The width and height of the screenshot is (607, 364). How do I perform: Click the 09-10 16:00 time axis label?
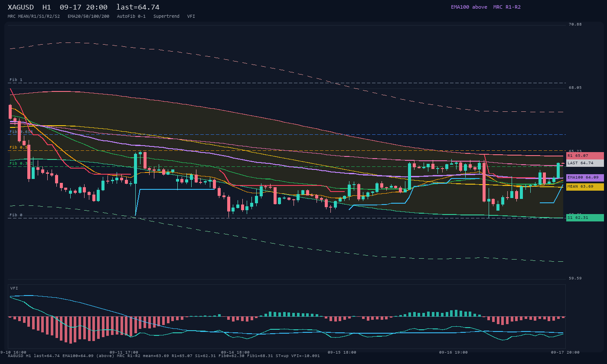pyautogui.click(x=13, y=352)
